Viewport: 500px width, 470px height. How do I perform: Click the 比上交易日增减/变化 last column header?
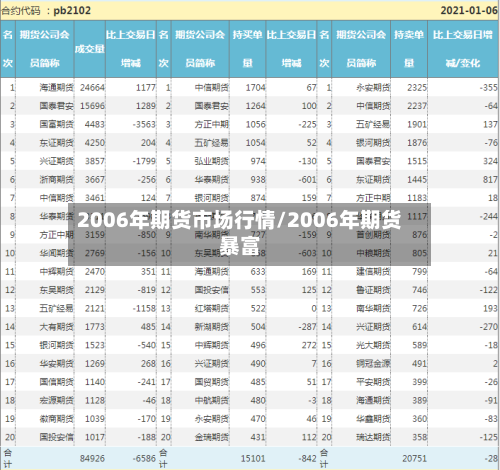(x=463, y=49)
